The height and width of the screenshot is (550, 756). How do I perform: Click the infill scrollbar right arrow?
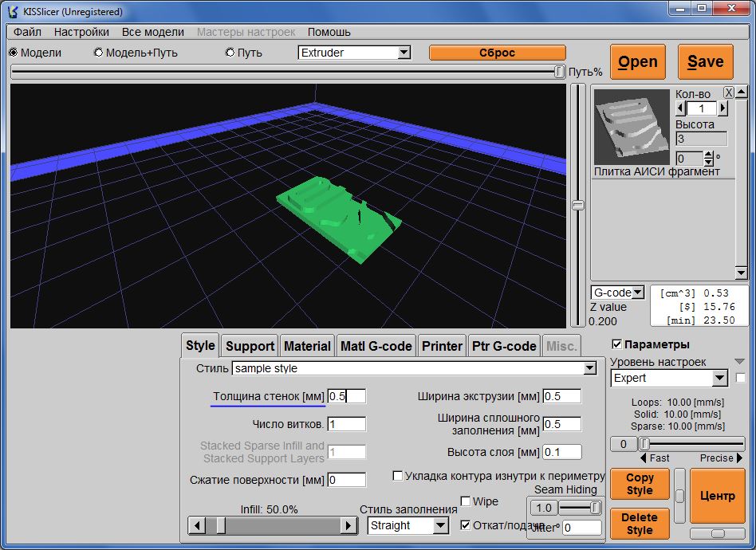[348, 525]
